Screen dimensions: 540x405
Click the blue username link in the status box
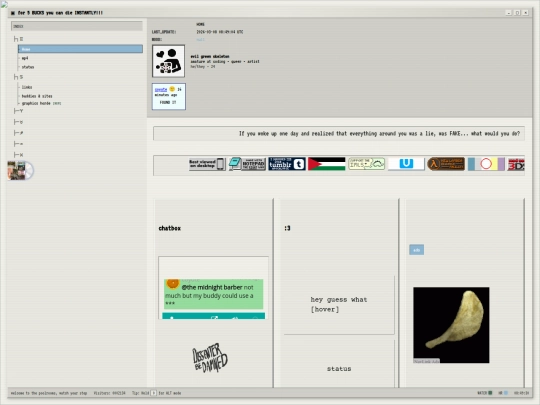[161, 89]
